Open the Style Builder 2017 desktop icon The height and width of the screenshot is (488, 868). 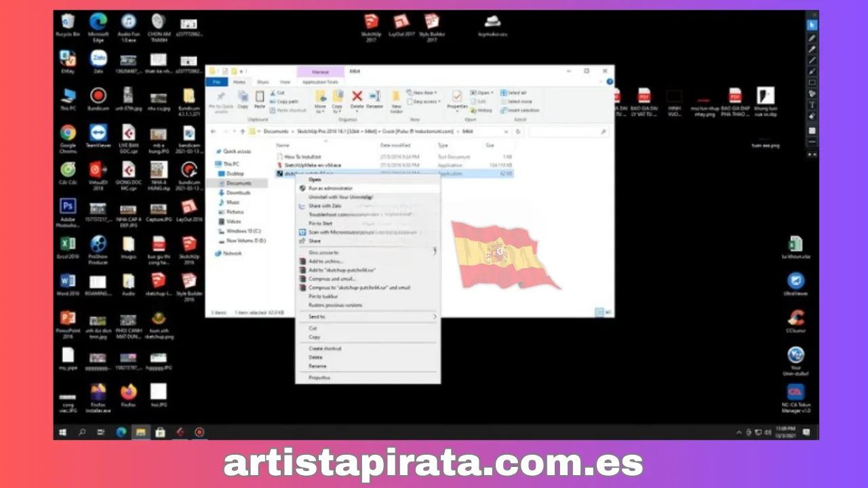(x=432, y=28)
